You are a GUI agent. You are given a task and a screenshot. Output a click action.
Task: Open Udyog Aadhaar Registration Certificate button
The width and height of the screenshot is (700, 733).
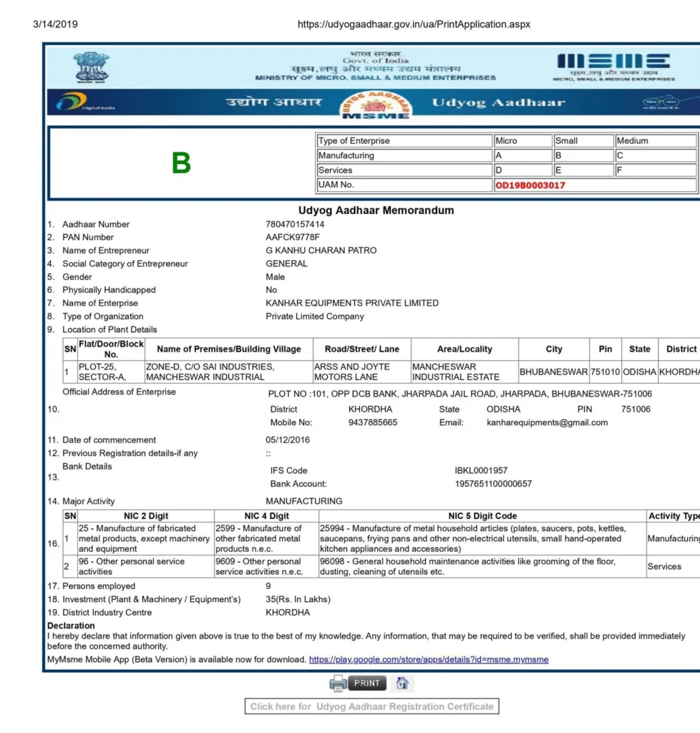pyautogui.click(x=371, y=707)
